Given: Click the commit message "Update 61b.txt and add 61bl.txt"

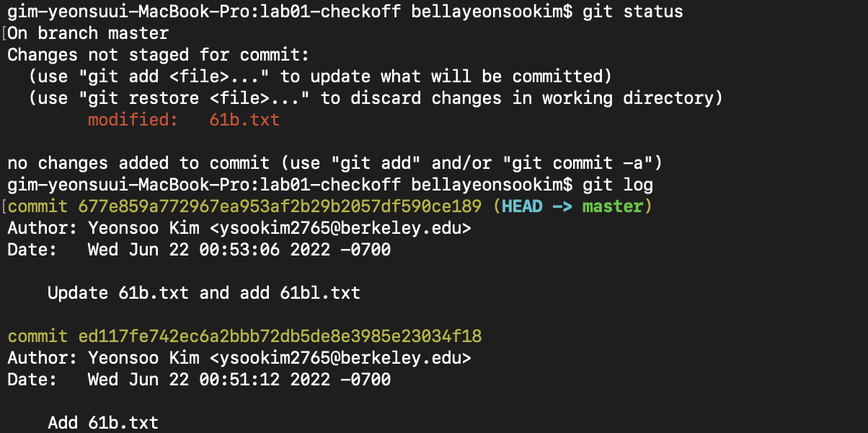Looking at the screenshot, I should coord(204,293).
